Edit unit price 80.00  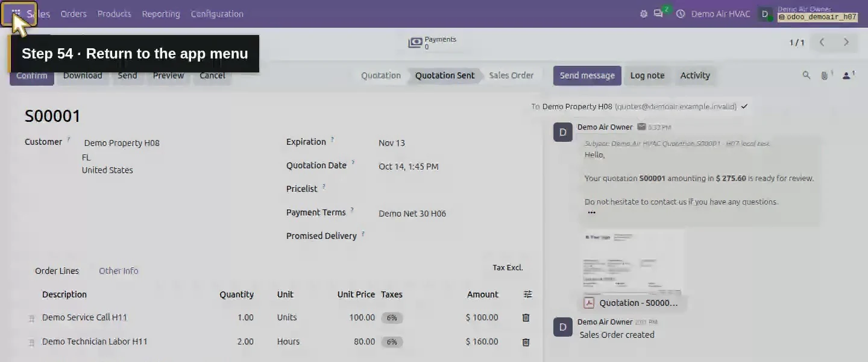(x=364, y=341)
